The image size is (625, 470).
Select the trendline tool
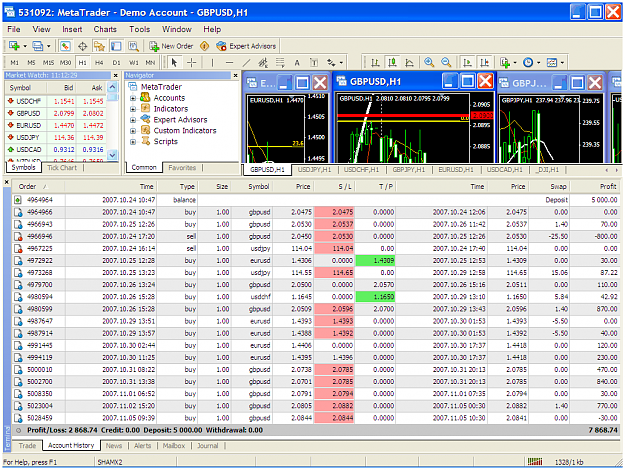pyautogui.click(x=246, y=63)
